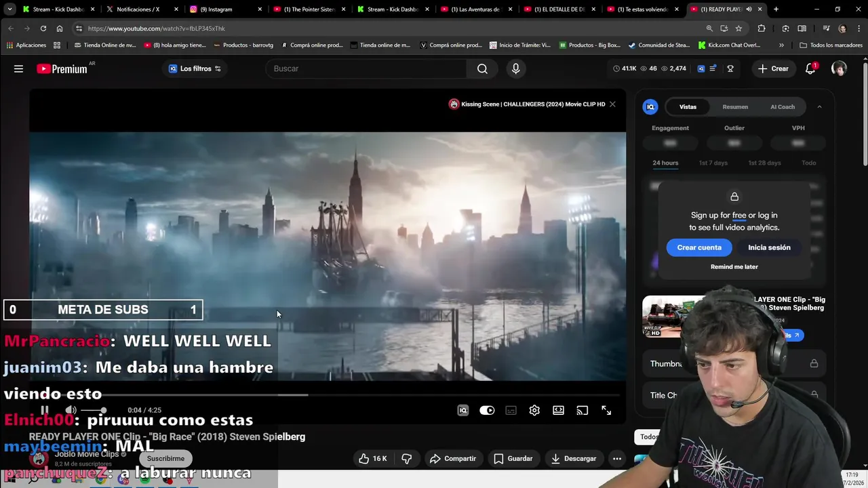Image resolution: width=868 pixels, height=488 pixels.
Task: Open more actions three-dot menu
Action: coord(617,459)
